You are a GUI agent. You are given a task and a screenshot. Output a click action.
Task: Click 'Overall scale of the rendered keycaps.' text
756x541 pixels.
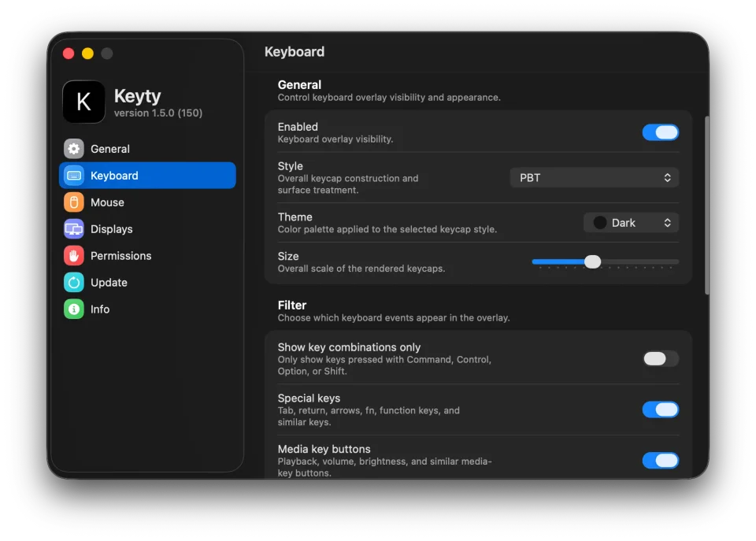(361, 269)
